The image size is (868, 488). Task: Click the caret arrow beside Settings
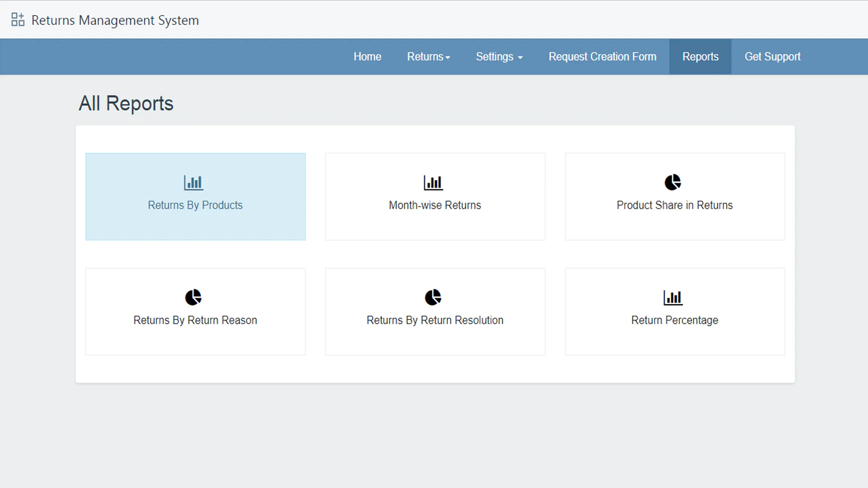point(520,57)
